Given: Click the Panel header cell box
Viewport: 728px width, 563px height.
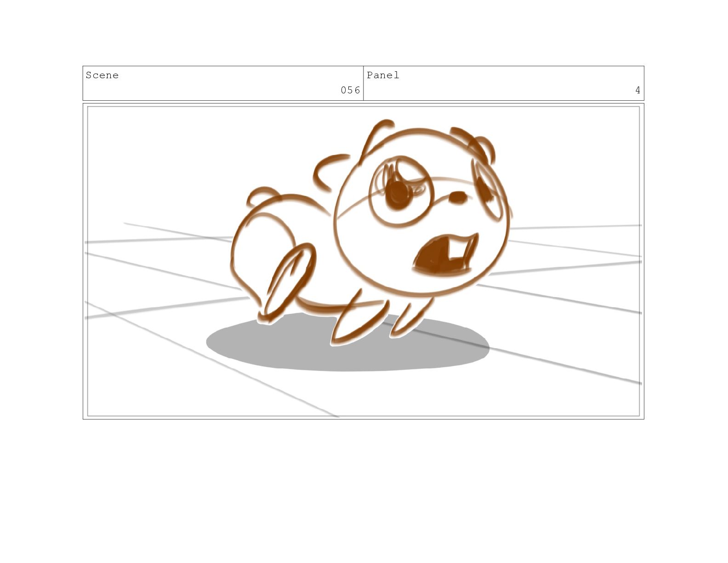Looking at the screenshot, I should click(x=504, y=83).
